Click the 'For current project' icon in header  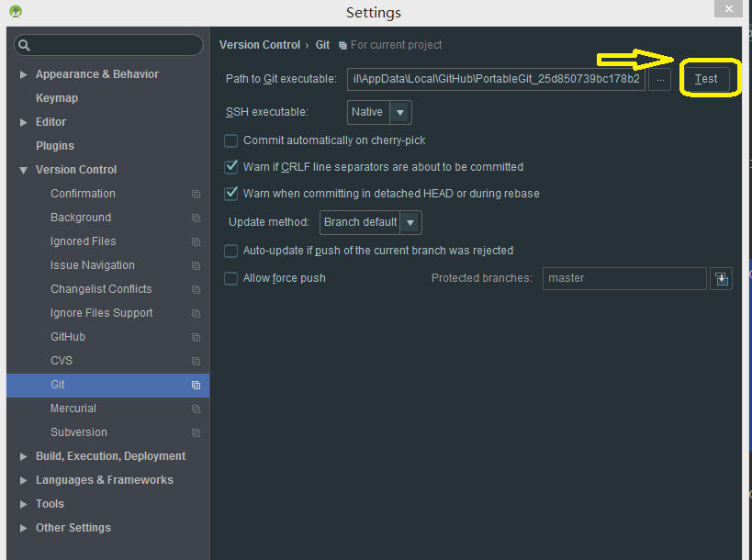342,46
